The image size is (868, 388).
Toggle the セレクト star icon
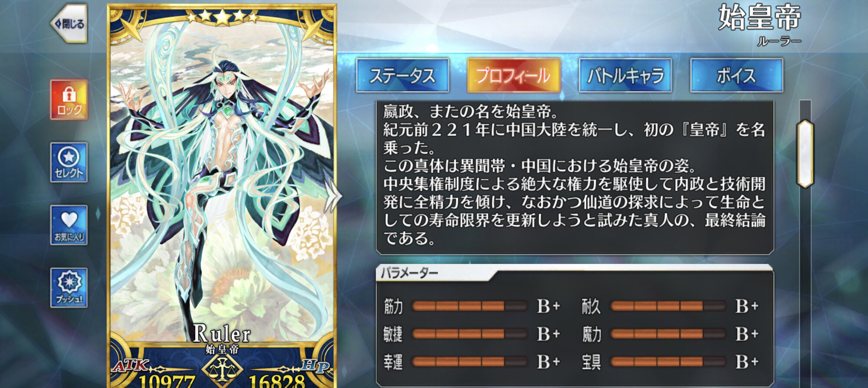(69, 162)
